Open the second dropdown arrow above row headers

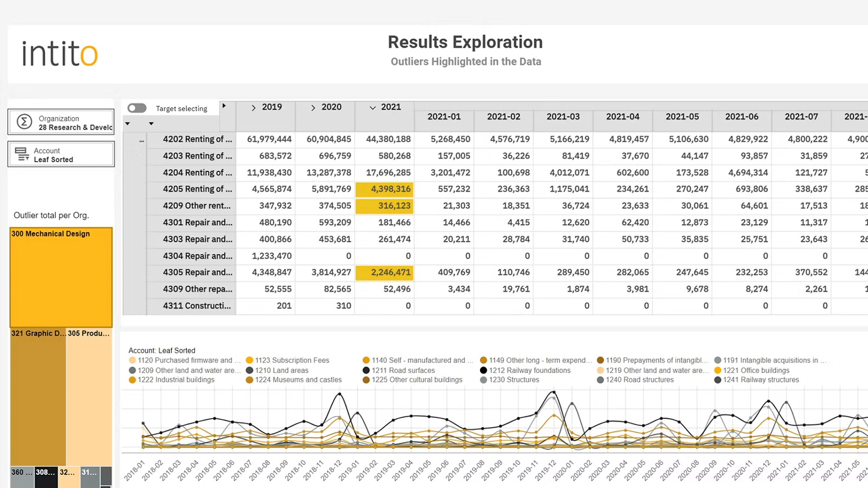151,124
